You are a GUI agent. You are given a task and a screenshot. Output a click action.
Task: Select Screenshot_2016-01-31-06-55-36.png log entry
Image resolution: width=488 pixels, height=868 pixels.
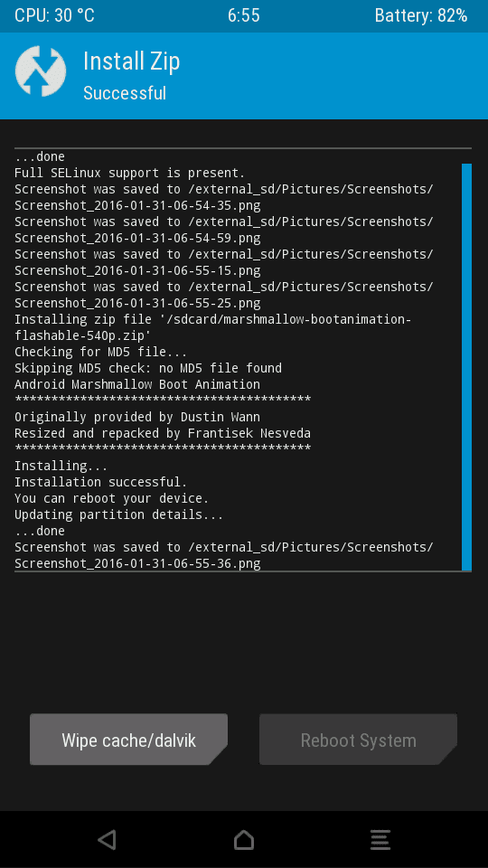[137, 563]
